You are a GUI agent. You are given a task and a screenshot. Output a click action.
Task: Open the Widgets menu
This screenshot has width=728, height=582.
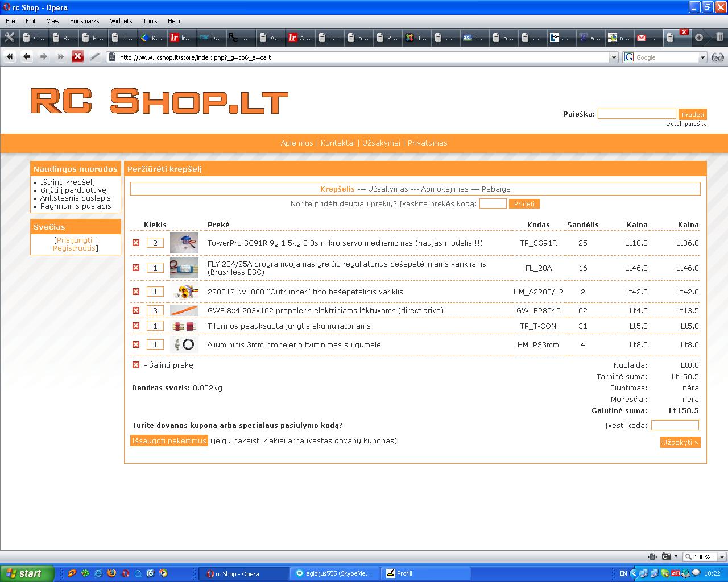pyautogui.click(x=121, y=21)
